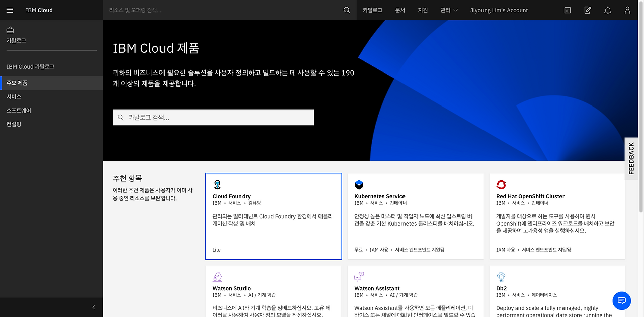
Task: Open the 카탈로그 header menu item
Action: (x=372, y=10)
